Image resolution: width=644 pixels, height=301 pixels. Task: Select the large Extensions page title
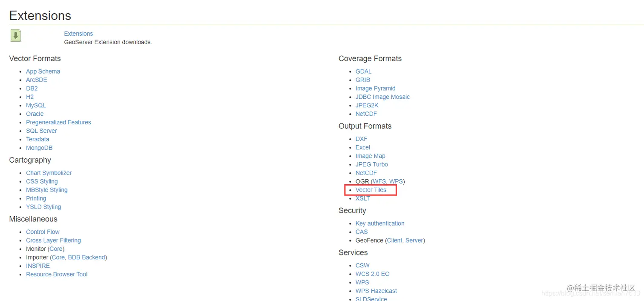point(40,15)
